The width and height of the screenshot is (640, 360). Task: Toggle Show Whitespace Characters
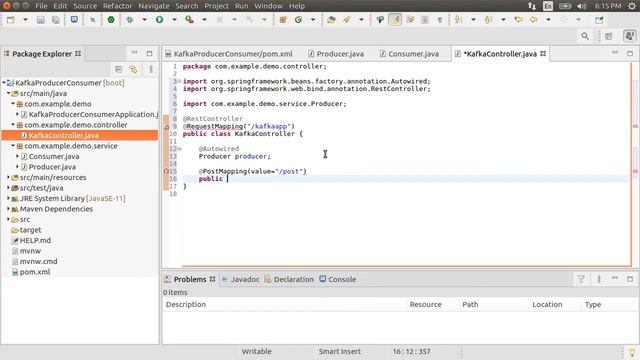click(440, 20)
